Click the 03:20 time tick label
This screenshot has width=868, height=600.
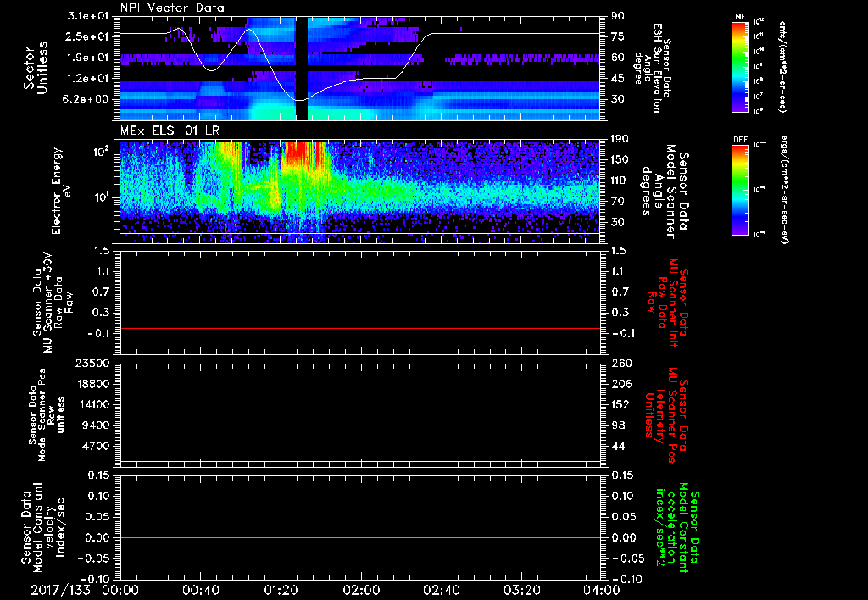[521, 590]
